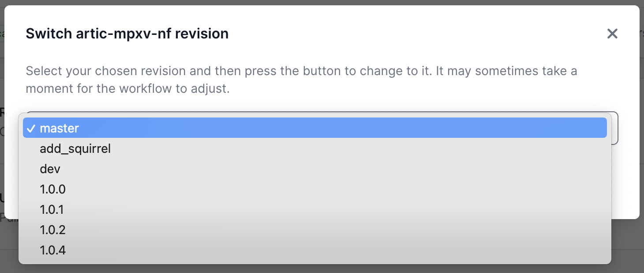
Task: Click the 'moment for the workflow to adjust' text
Action: [127, 89]
